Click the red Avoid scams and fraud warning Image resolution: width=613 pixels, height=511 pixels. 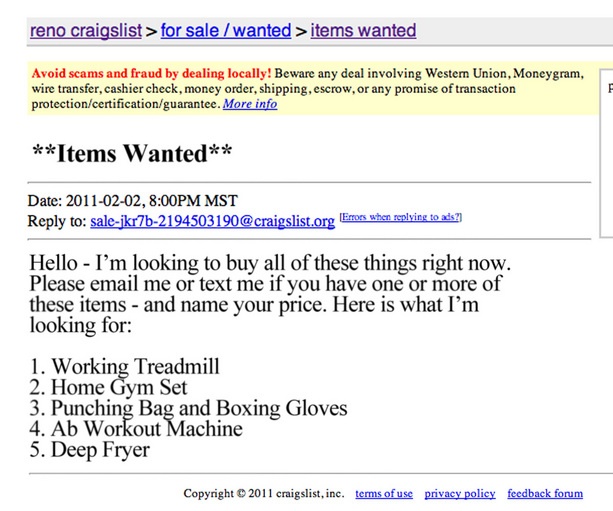(x=151, y=74)
